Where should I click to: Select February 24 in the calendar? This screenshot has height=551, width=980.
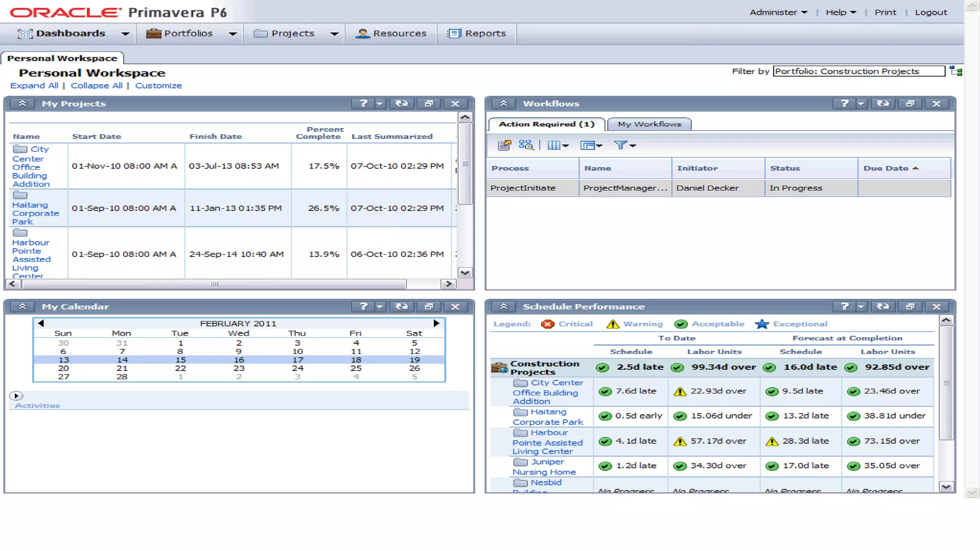tap(298, 368)
